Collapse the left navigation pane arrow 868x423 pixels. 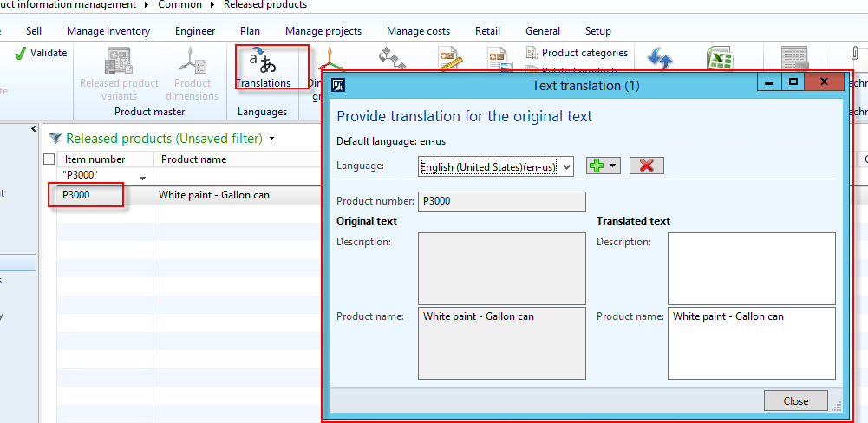[x=34, y=130]
